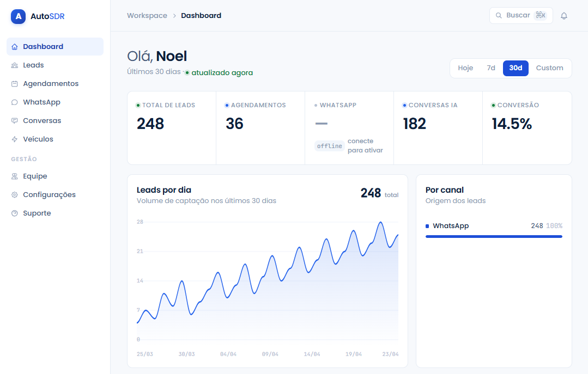588x374 pixels.
Task: Choose the Custom date range option
Action: click(x=549, y=68)
